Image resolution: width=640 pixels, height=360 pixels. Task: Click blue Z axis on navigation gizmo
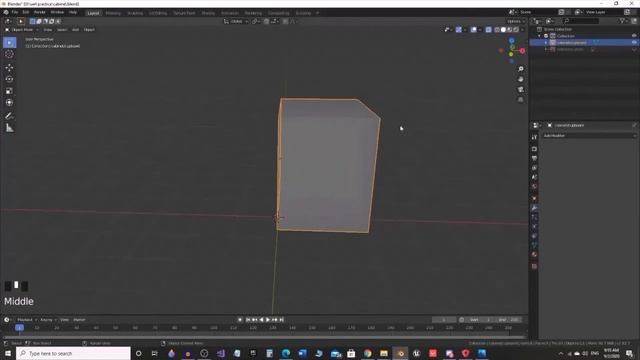511,40
